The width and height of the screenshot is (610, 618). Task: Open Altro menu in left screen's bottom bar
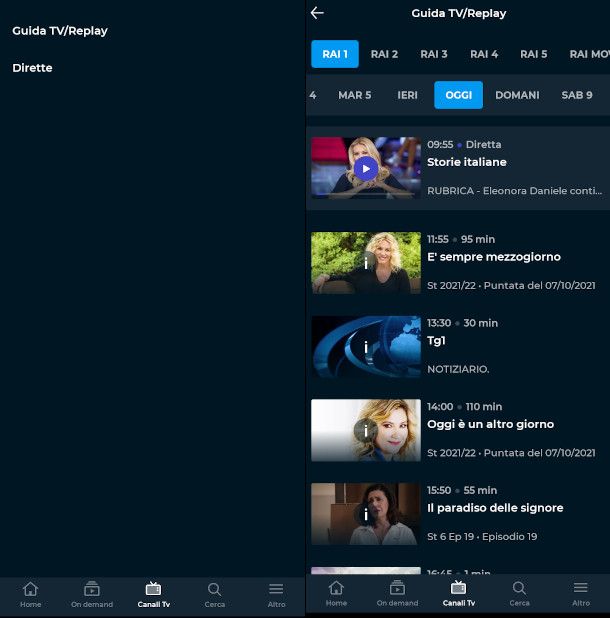point(276,595)
